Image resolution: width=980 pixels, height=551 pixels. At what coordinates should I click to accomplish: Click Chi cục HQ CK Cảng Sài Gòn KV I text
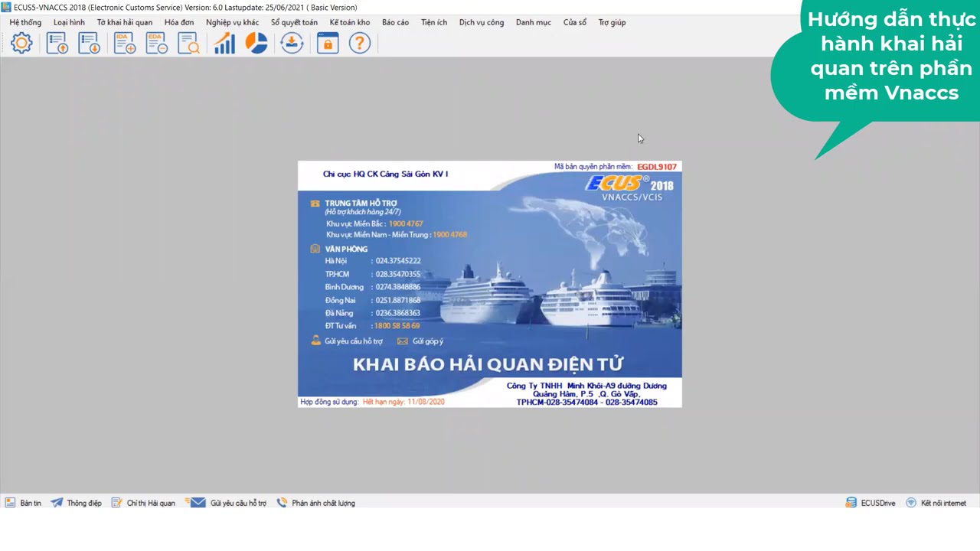click(386, 174)
